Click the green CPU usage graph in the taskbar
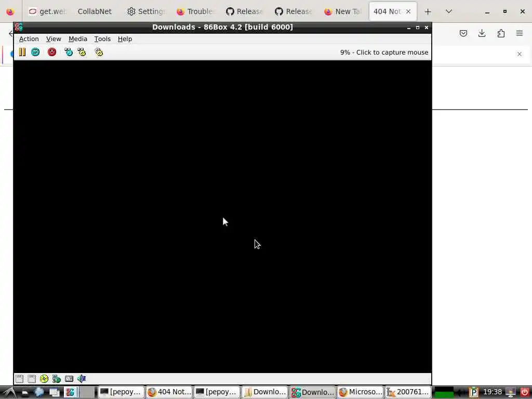The width and height of the screenshot is (532, 399). click(x=444, y=393)
